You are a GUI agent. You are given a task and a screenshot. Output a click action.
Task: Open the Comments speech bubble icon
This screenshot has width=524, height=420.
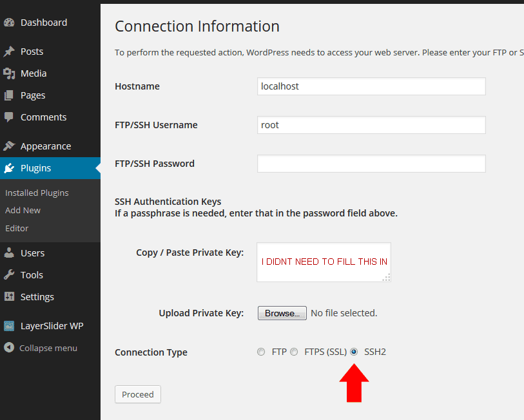(9, 117)
